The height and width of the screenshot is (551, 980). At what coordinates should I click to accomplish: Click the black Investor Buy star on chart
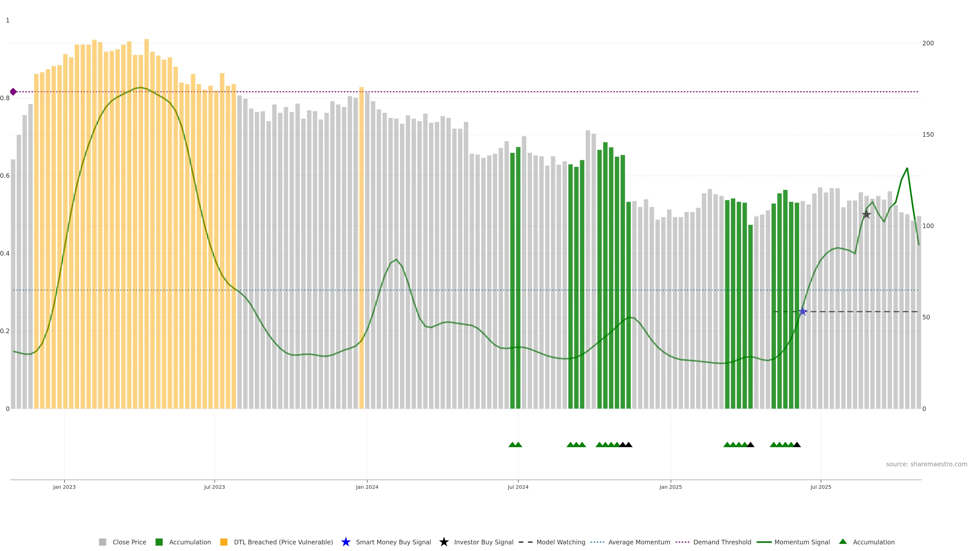pyautogui.click(x=866, y=215)
